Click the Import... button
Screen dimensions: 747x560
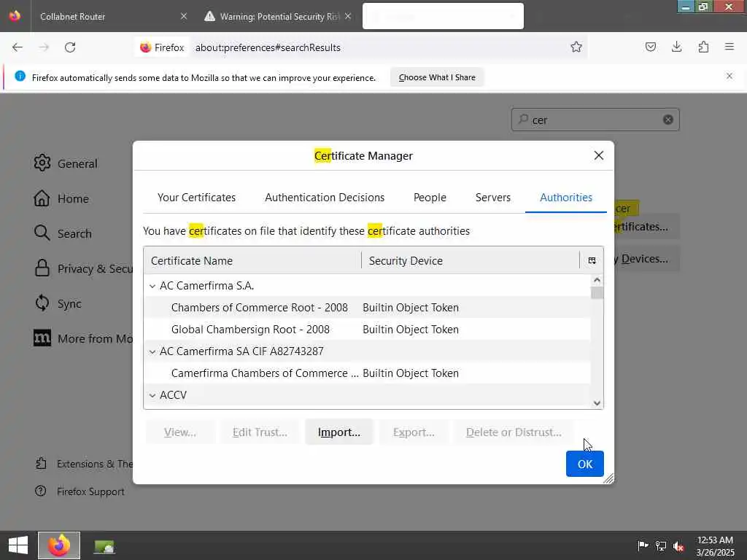pyautogui.click(x=338, y=432)
